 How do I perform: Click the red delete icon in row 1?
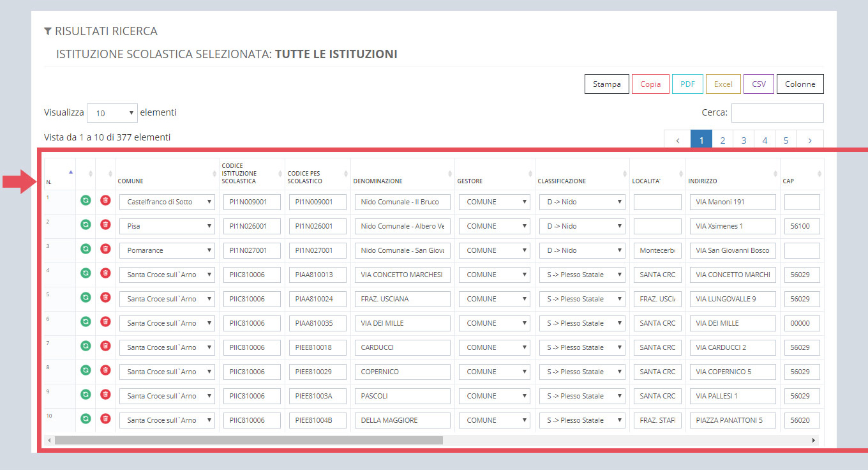(105, 201)
